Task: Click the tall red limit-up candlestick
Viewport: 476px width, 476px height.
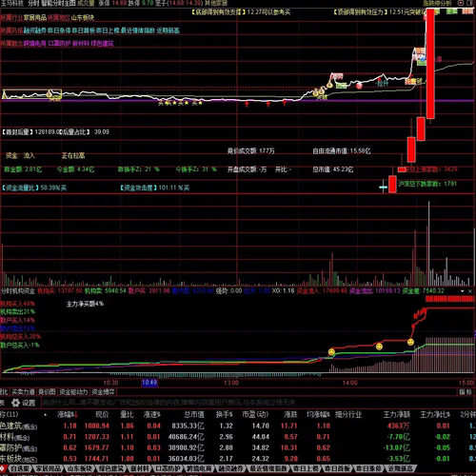Action: point(430,64)
